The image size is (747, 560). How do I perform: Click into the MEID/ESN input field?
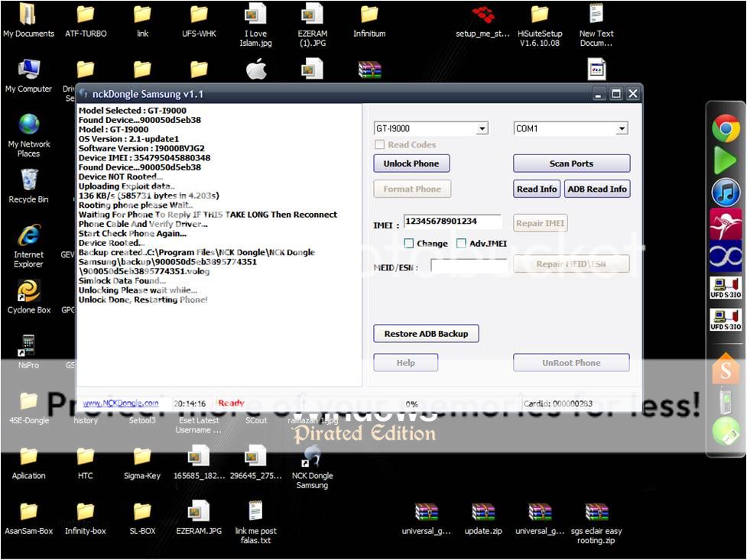[x=469, y=266]
